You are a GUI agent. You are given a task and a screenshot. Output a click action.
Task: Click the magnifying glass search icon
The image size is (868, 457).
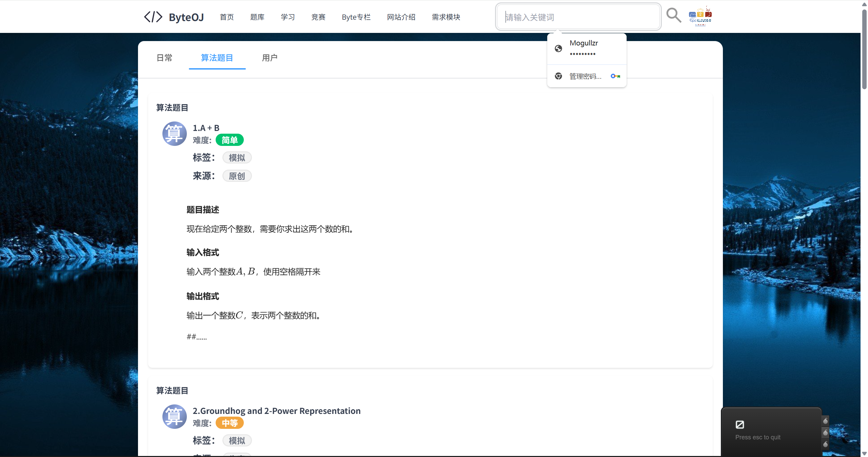pyautogui.click(x=673, y=16)
